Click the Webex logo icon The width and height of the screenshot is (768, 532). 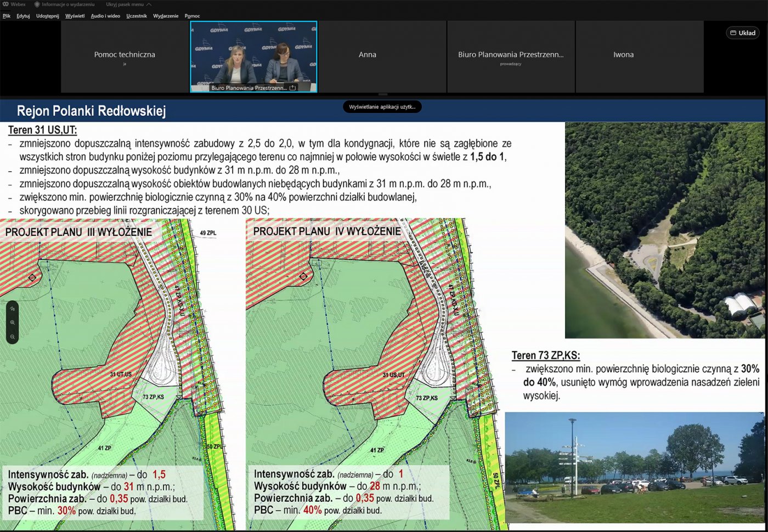(x=5, y=4)
